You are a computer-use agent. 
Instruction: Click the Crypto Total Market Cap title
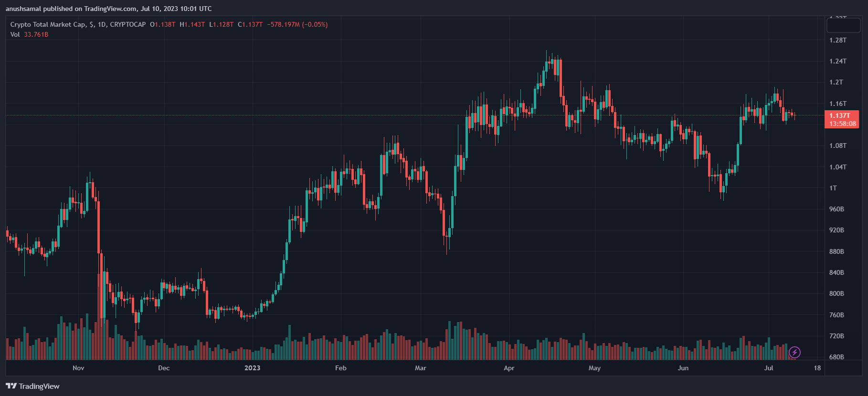(48, 24)
